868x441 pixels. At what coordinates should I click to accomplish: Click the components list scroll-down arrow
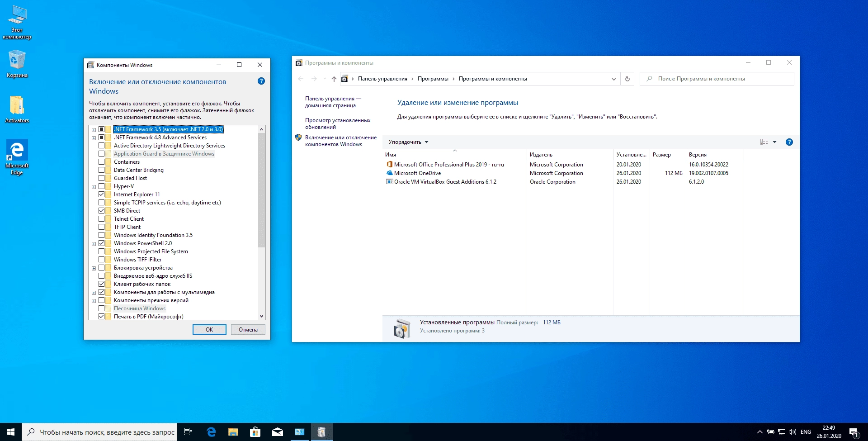261,316
